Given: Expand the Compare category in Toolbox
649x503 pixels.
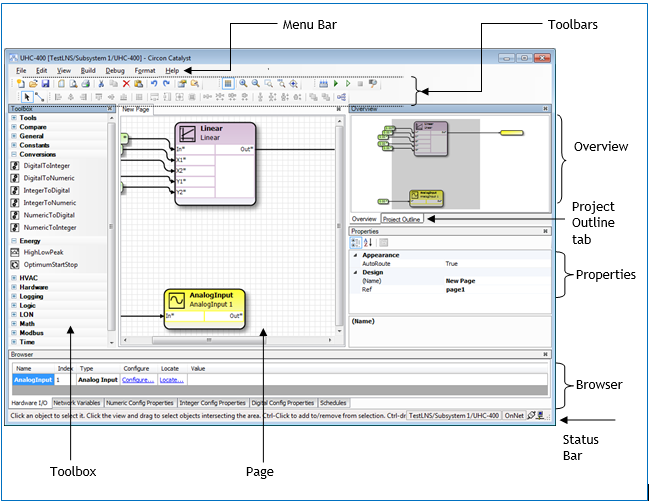Looking at the screenshot, I should coord(14,127).
